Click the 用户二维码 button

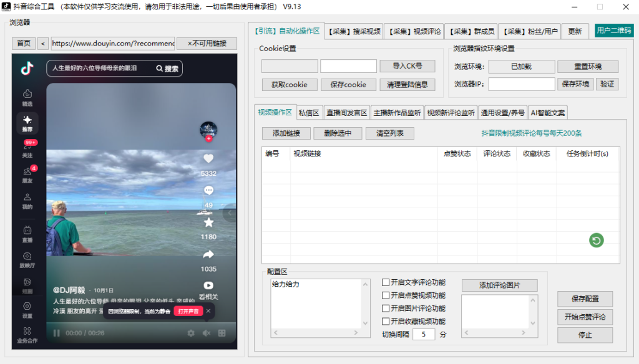tap(614, 31)
